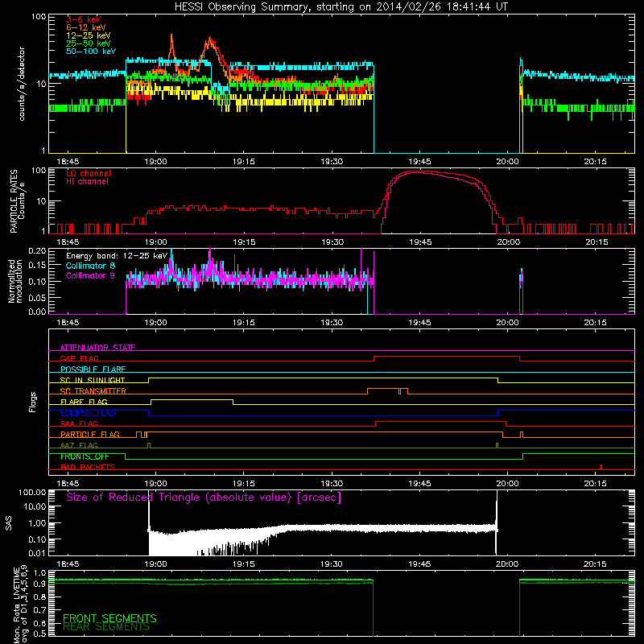
Task: Select the 50-100 keV legend label
Action: pos(90,52)
